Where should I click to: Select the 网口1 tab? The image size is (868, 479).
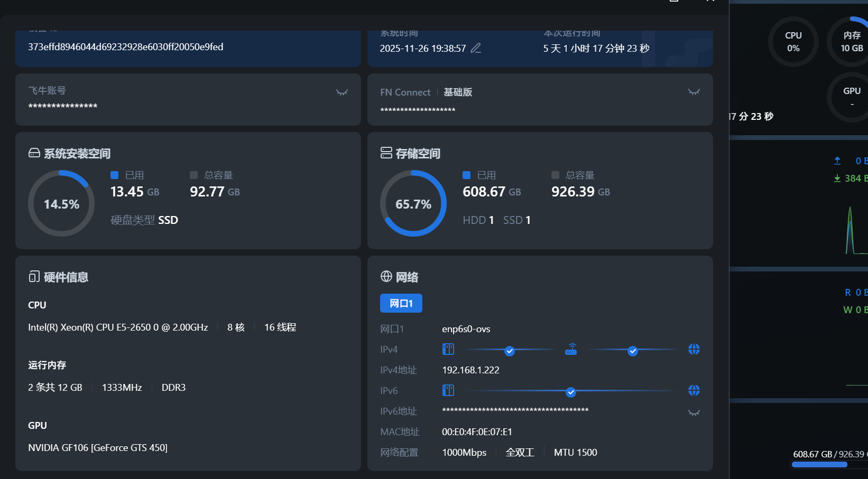point(401,303)
